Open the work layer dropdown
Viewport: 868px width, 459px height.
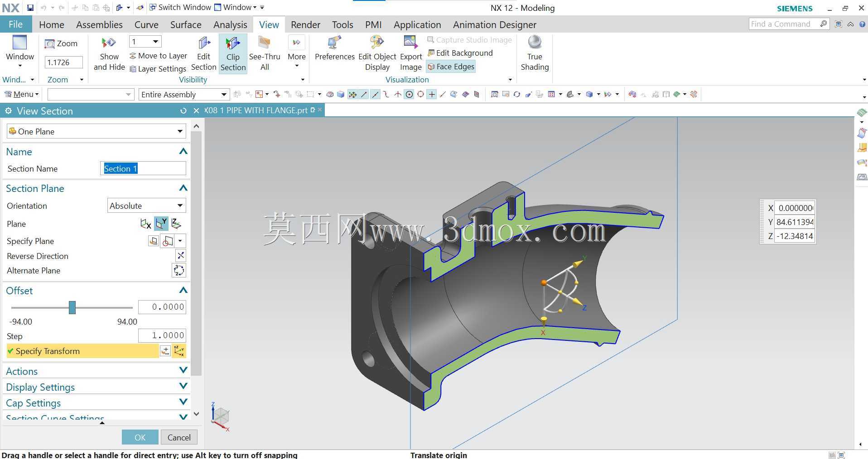click(x=145, y=42)
